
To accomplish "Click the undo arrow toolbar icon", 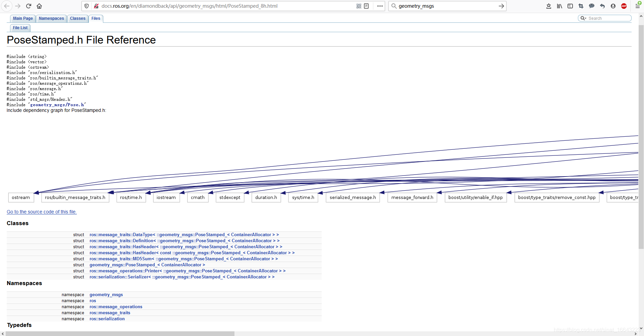I will (602, 6).
